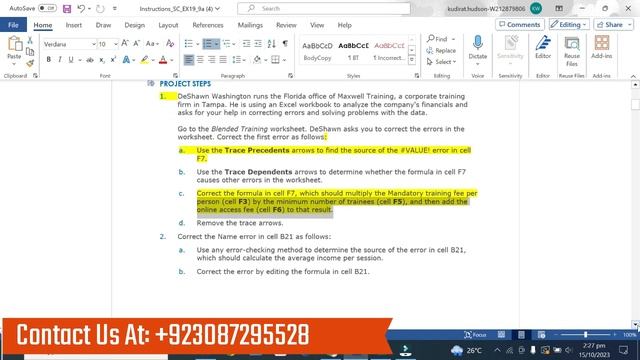Viewport: 640px width, 360px height.
Task: Toggle Bold formatting
Action: (x=49, y=60)
